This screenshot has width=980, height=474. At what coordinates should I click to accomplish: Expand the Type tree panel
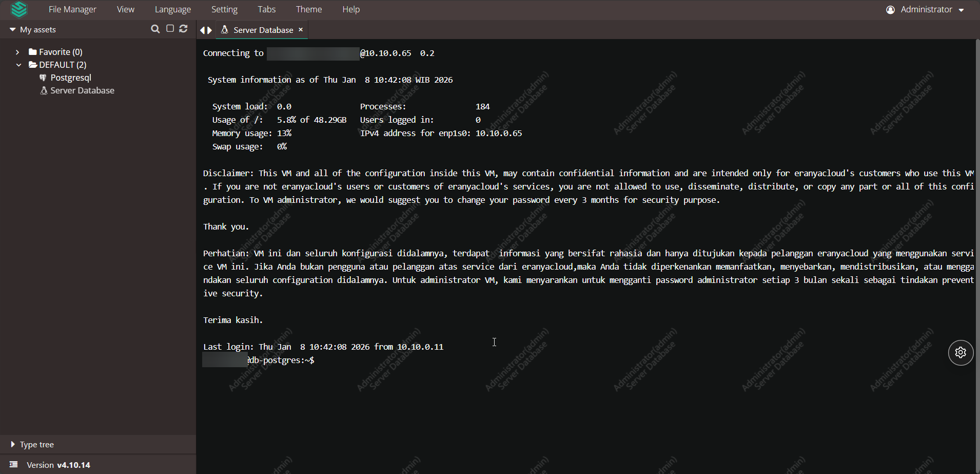coord(13,445)
